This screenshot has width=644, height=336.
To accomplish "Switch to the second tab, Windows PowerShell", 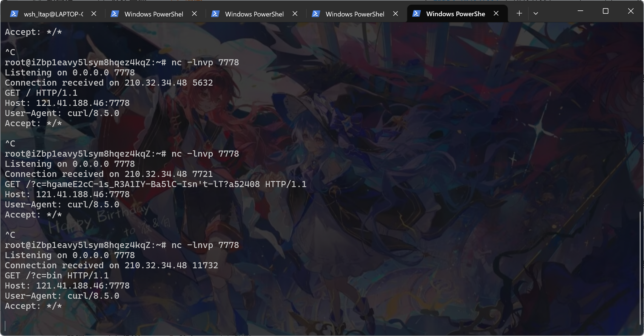I will pos(154,14).
